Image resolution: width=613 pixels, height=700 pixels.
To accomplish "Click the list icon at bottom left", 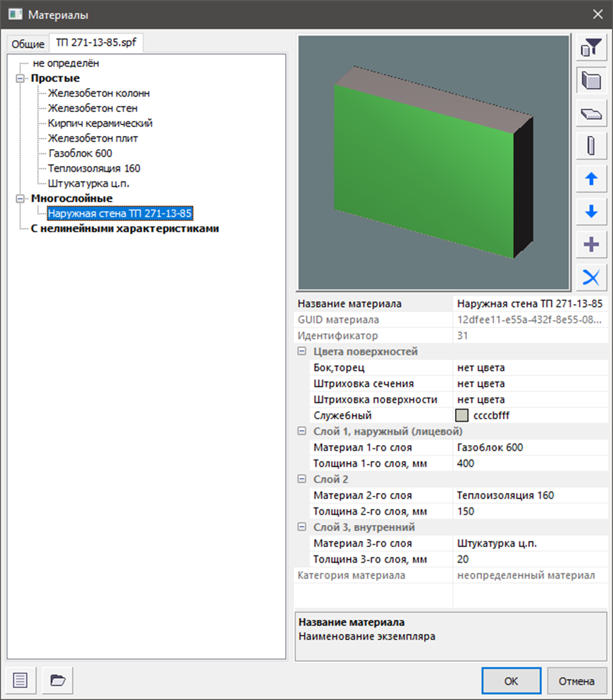I will [20, 680].
